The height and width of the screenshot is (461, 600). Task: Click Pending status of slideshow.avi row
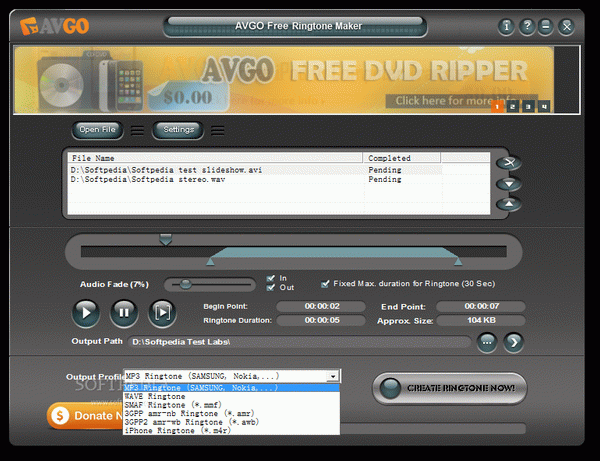coord(385,170)
